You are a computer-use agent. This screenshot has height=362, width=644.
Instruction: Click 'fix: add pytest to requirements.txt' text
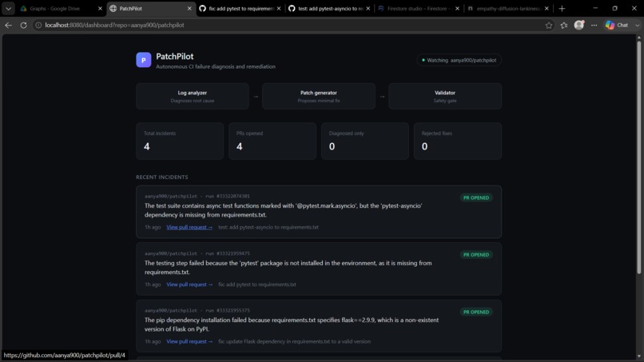pyautogui.click(x=257, y=284)
